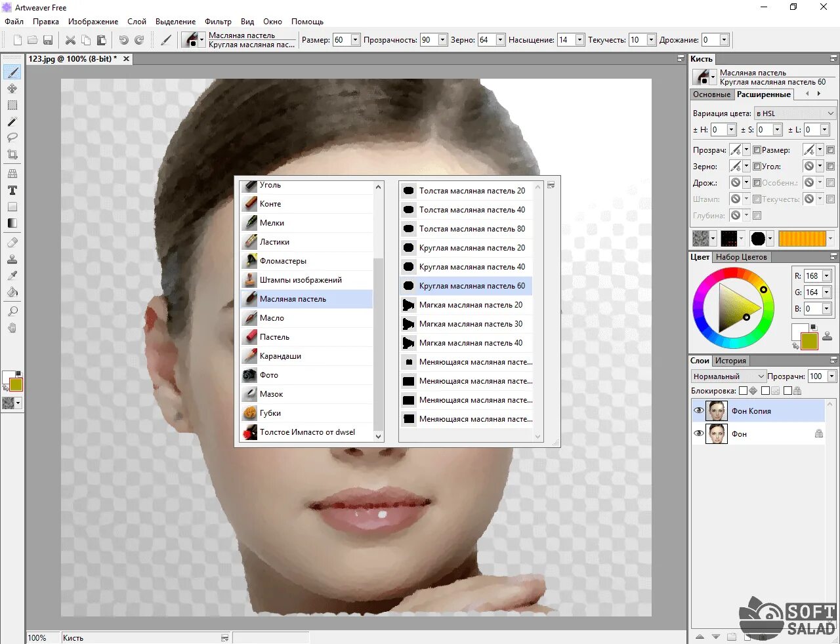
Task: Pick Мягкая масляная пастель 30 variant
Action: pyautogui.click(x=465, y=324)
